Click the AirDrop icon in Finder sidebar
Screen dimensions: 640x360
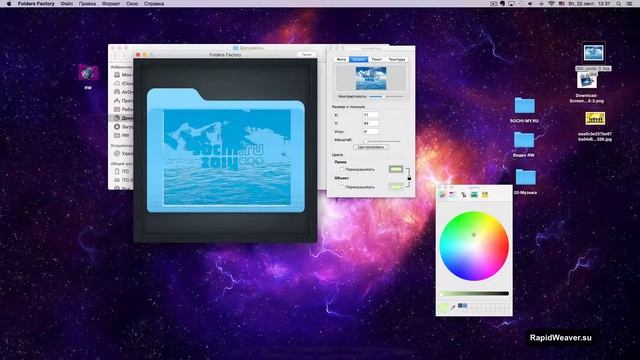(x=117, y=92)
